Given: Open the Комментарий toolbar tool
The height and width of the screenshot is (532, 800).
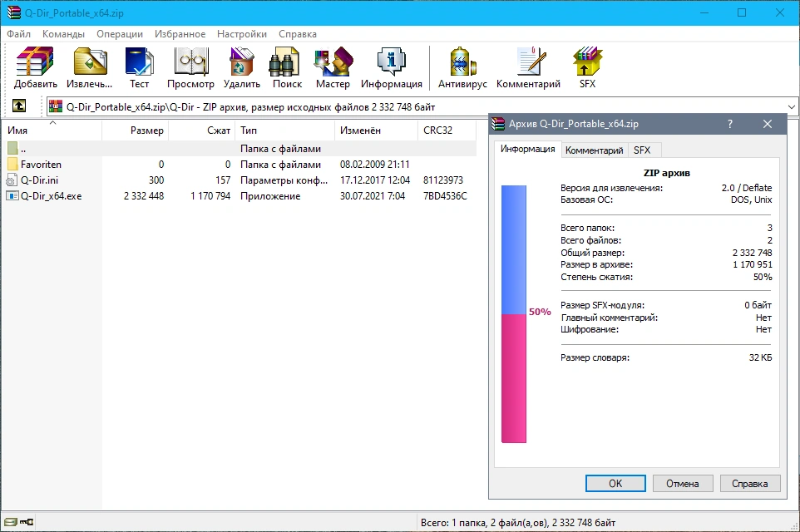Looking at the screenshot, I should tap(529, 68).
